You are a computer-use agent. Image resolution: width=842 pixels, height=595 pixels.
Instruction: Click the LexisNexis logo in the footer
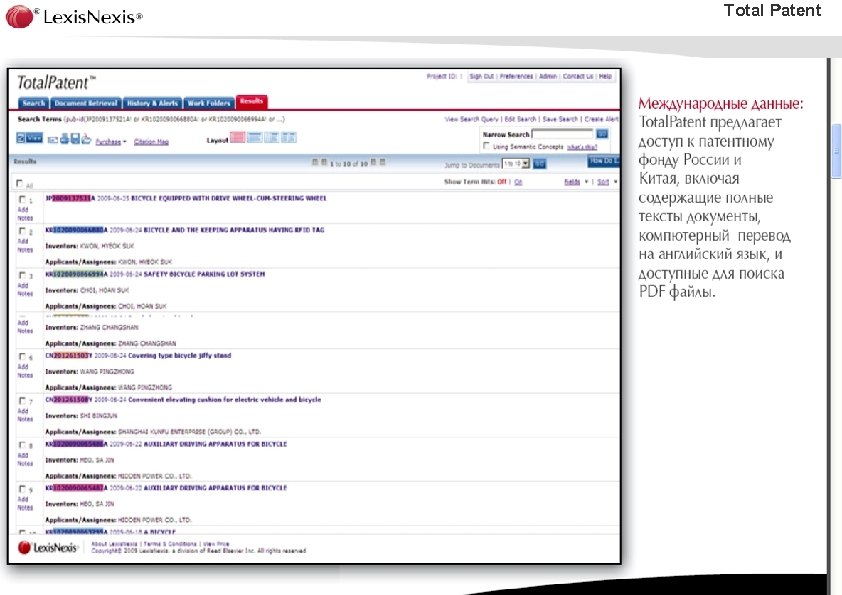pos(48,547)
